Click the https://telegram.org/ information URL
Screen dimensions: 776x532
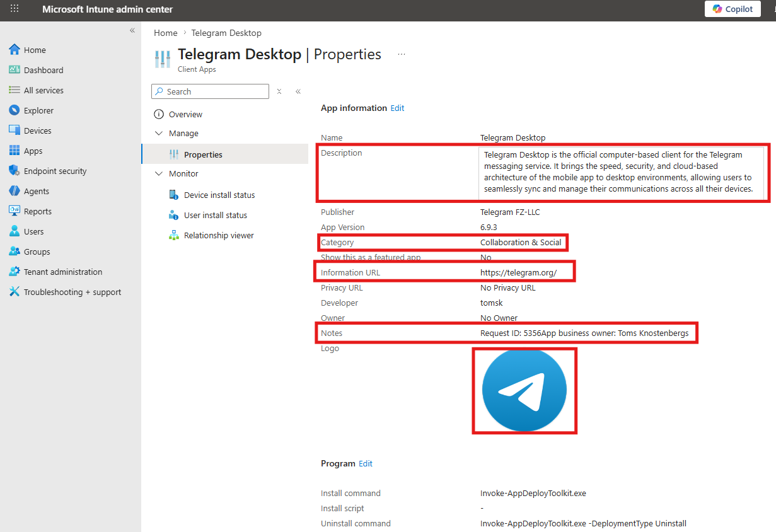519,272
